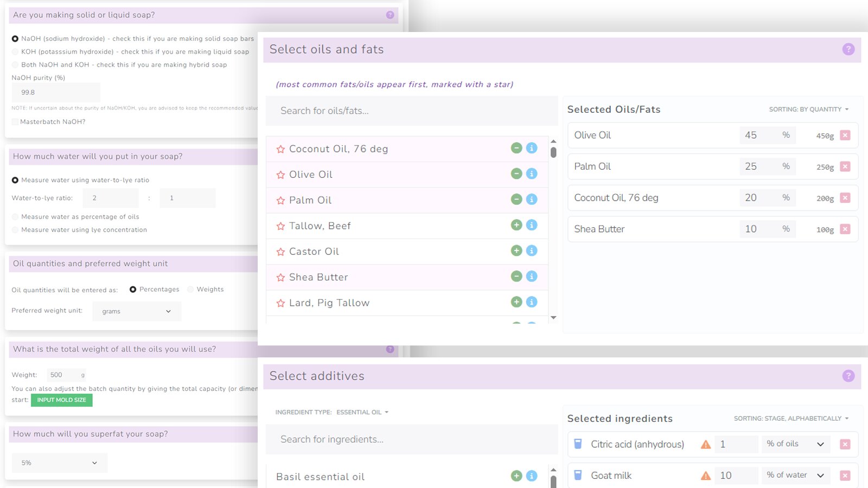Show info for Coconut Oil, 76 deg
The image size is (868, 488).
[532, 148]
